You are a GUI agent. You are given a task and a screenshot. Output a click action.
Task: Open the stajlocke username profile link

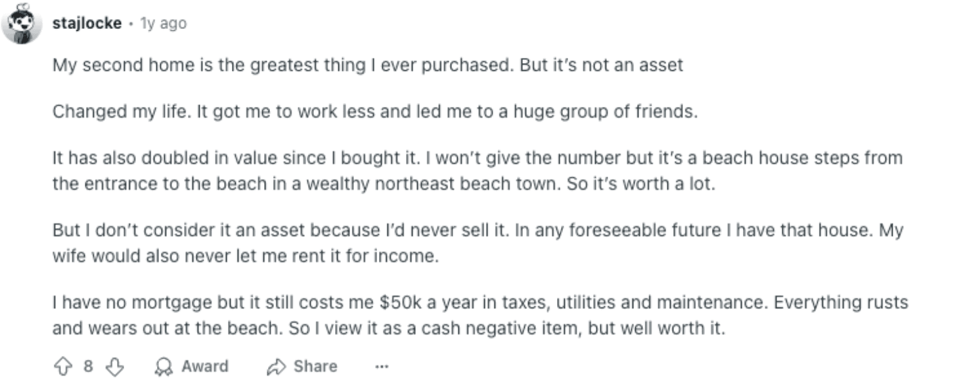pyautogui.click(x=87, y=23)
